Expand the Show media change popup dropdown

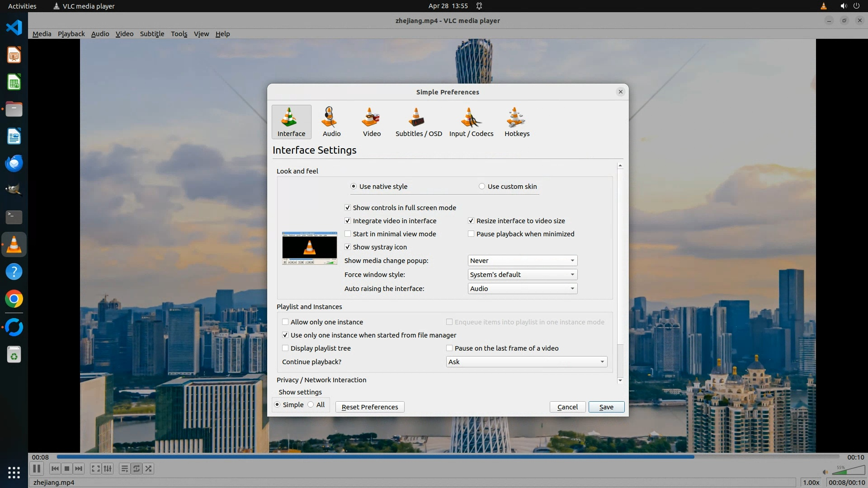pos(522,261)
